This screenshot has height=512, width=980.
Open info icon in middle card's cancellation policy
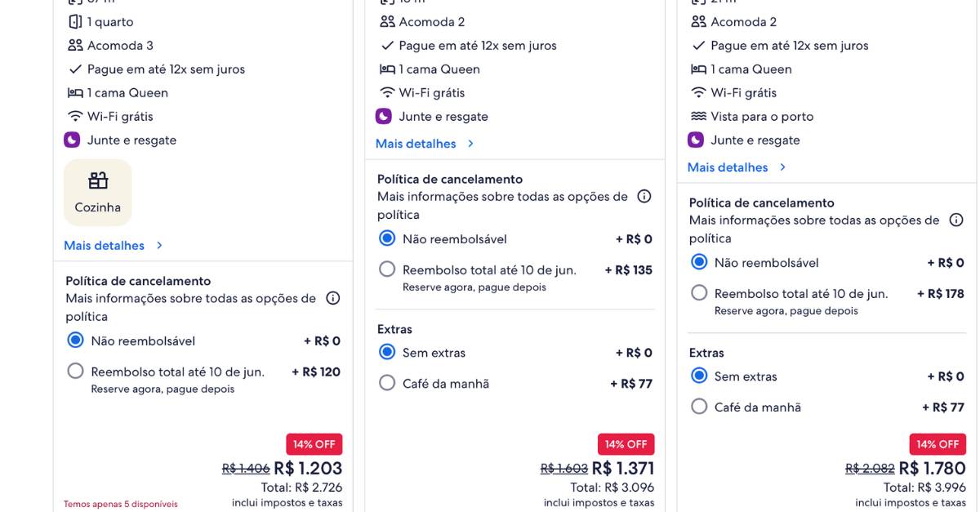click(x=644, y=196)
